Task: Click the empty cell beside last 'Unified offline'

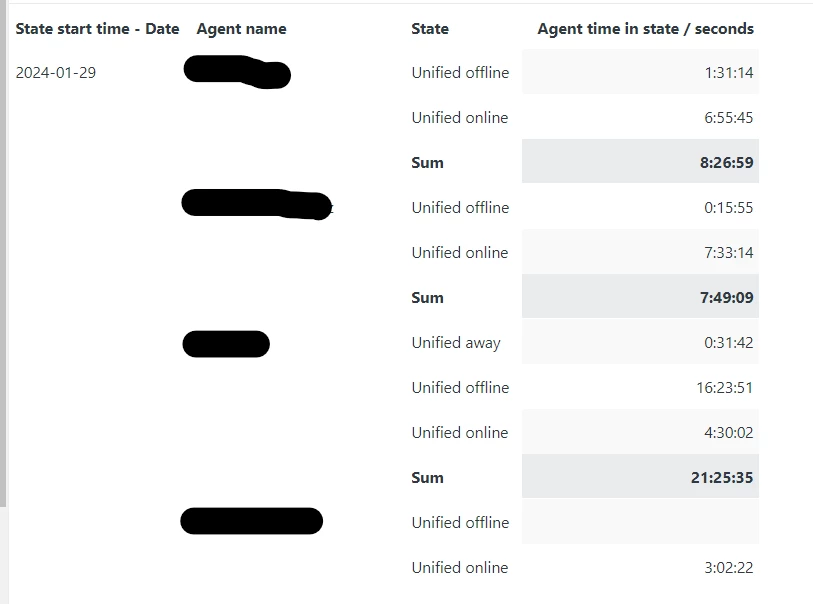Action: click(x=640, y=522)
